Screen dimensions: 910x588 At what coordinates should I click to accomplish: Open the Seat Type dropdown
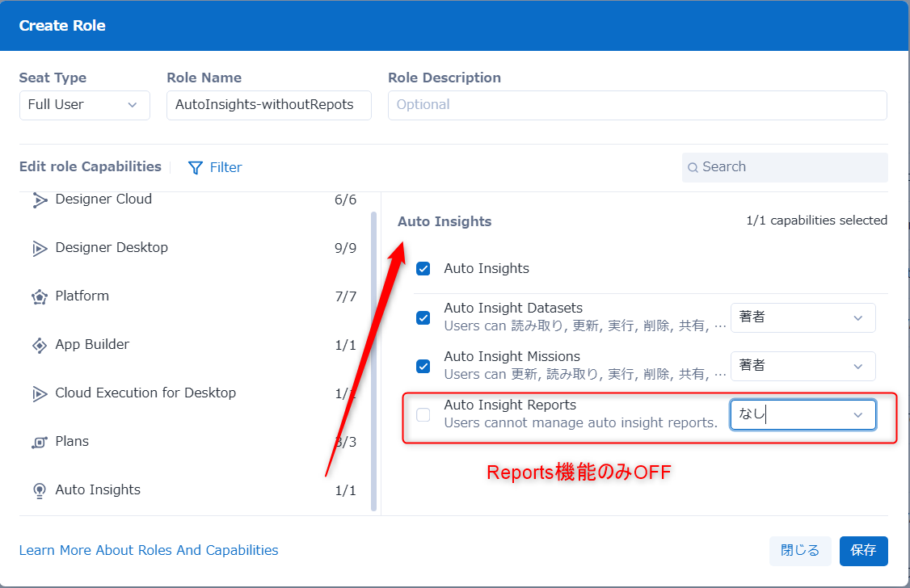tap(85, 105)
